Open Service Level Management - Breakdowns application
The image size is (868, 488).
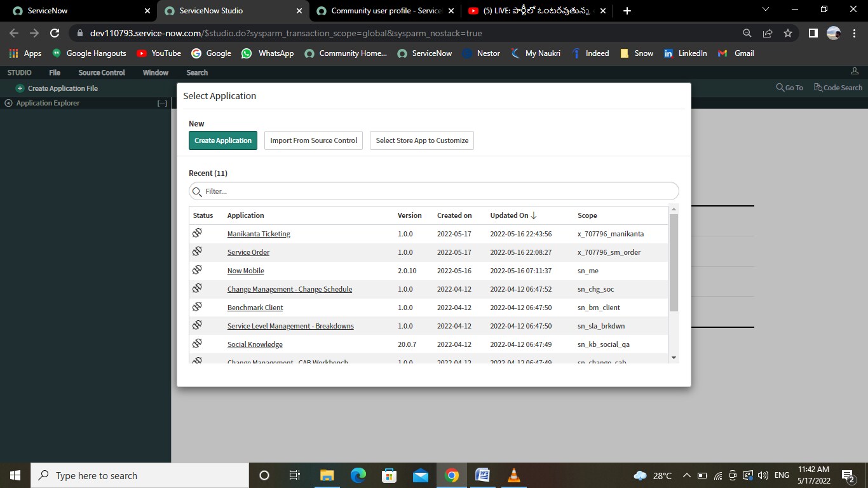pyautogui.click(x=290, y=326)
